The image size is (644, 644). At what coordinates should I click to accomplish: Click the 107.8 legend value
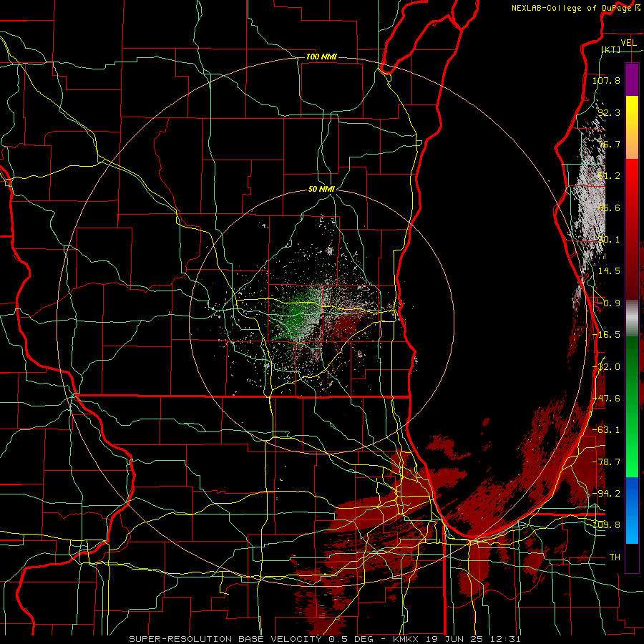point(606,80)
